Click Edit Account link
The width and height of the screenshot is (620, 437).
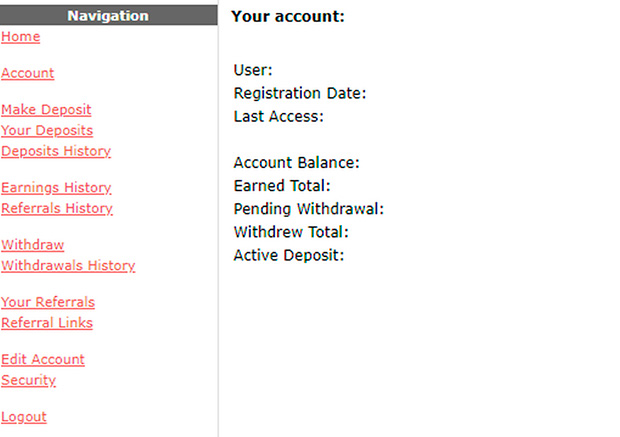[x=43, y=359]
